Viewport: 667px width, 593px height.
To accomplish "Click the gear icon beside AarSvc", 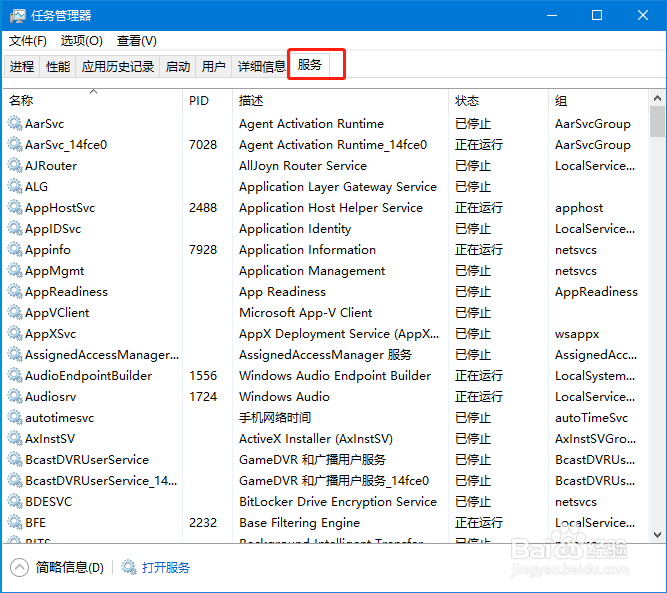I will tap(15, 123).
